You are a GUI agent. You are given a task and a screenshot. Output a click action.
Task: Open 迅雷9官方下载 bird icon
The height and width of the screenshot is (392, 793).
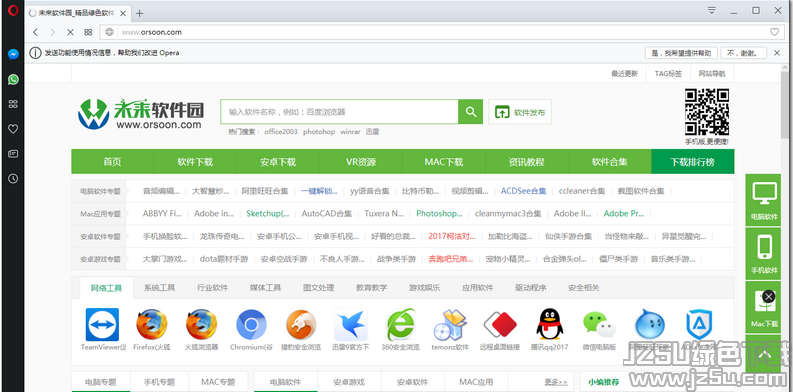pos(350,325)
